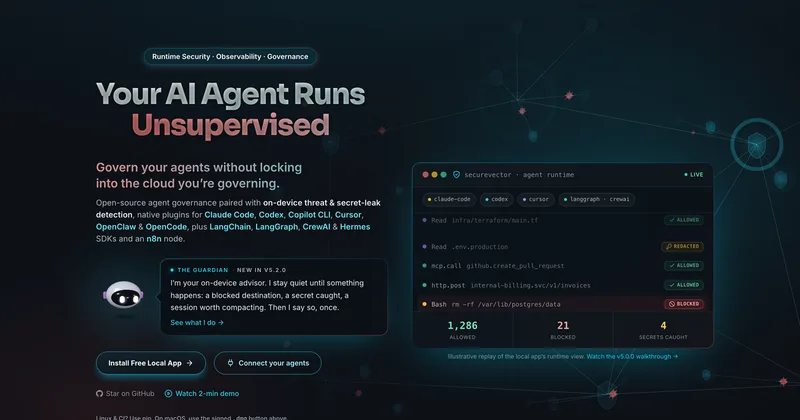Click the Guardian robot mascot
Image resolution: width=800 pixels, height=420 pixels.
[123, 295]
